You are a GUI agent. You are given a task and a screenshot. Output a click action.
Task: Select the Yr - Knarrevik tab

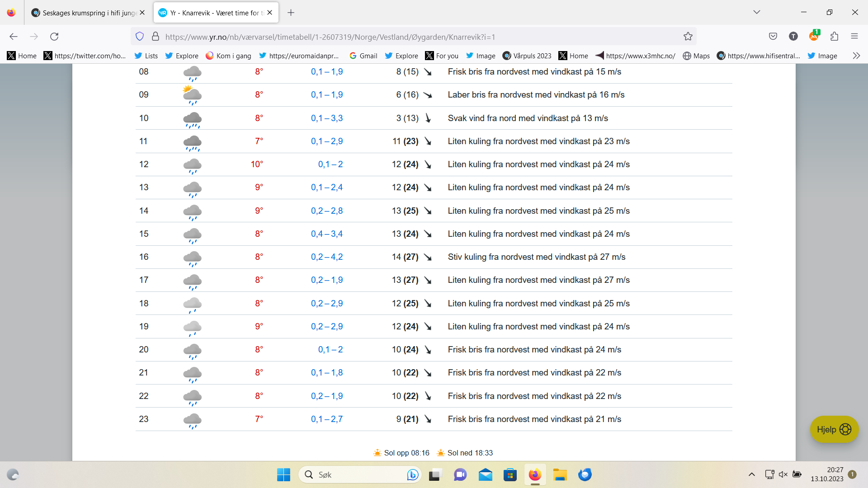pos(216,13)
